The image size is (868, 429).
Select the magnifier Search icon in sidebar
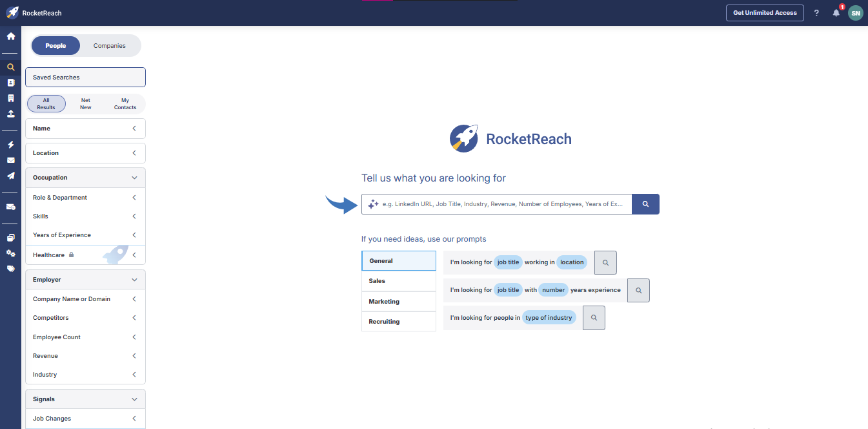[10, 67]
